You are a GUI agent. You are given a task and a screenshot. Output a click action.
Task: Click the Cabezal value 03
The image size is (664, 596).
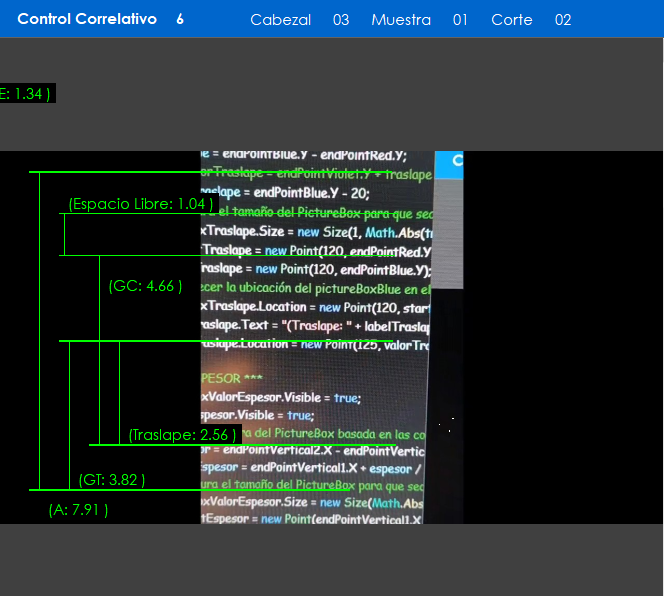(x=341, y=20)
